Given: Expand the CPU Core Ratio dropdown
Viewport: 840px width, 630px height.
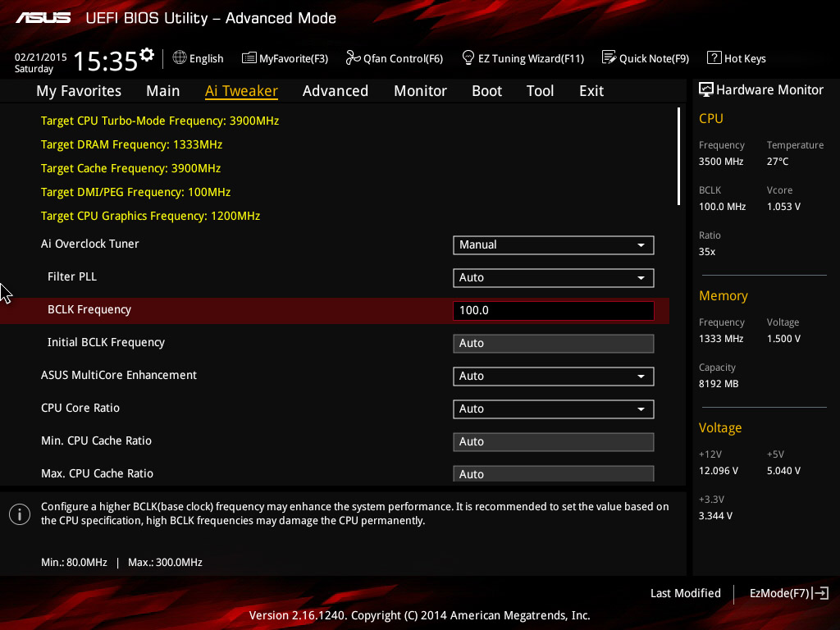Looking at the screenshot, I should (x=554, y=409).
